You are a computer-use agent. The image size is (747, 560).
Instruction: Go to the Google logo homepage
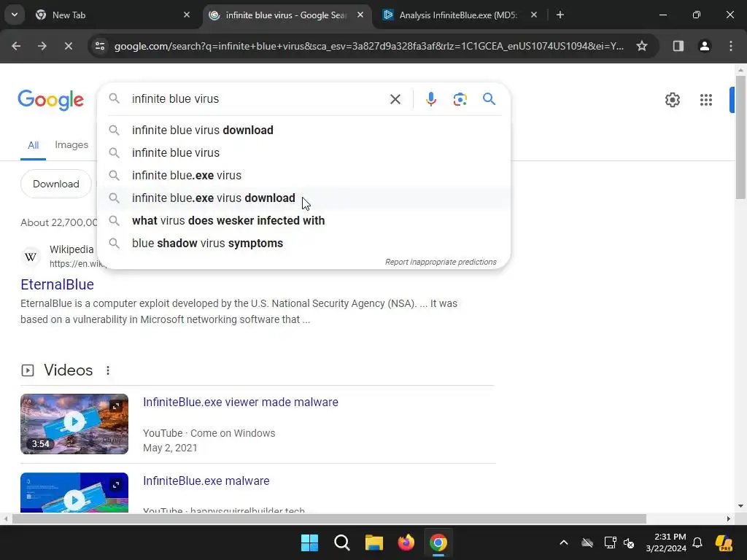click(x=51, y=99)
